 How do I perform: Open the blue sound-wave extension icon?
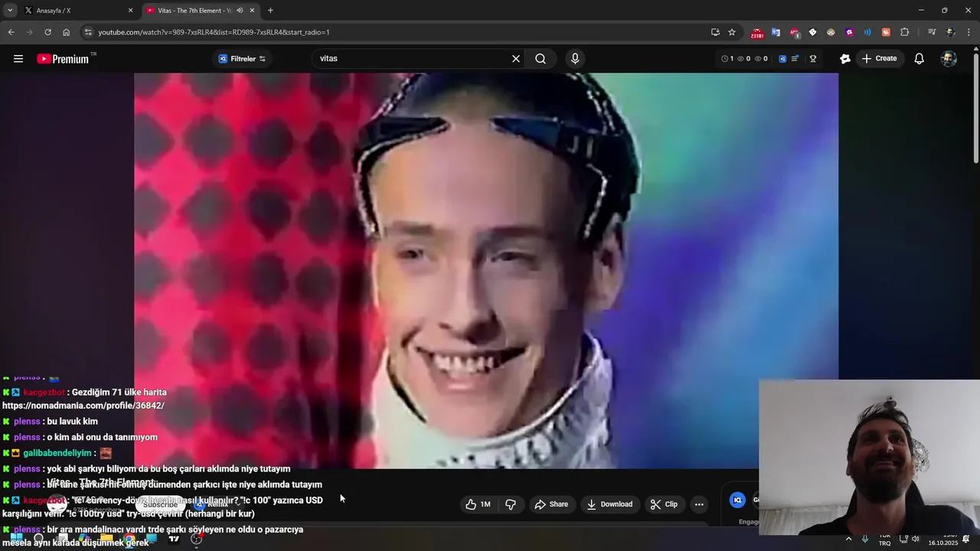coord(867,32)
